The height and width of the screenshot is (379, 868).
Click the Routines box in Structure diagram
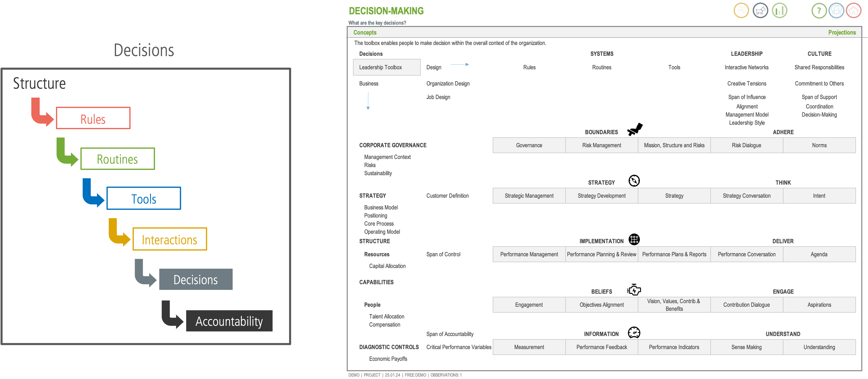[x=118, y=159]
